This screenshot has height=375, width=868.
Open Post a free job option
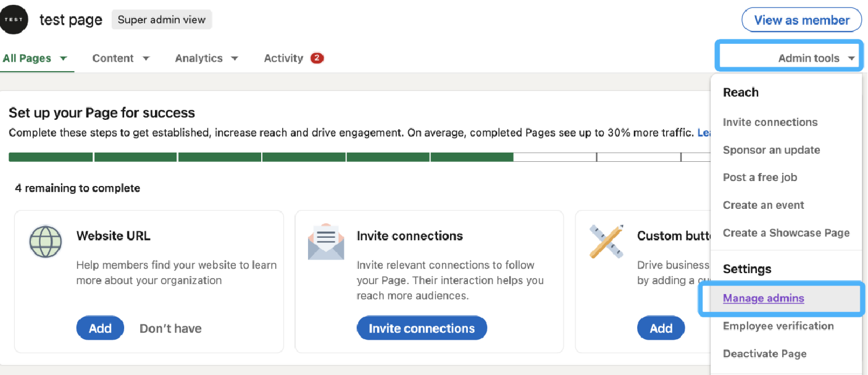pos(759,177)
